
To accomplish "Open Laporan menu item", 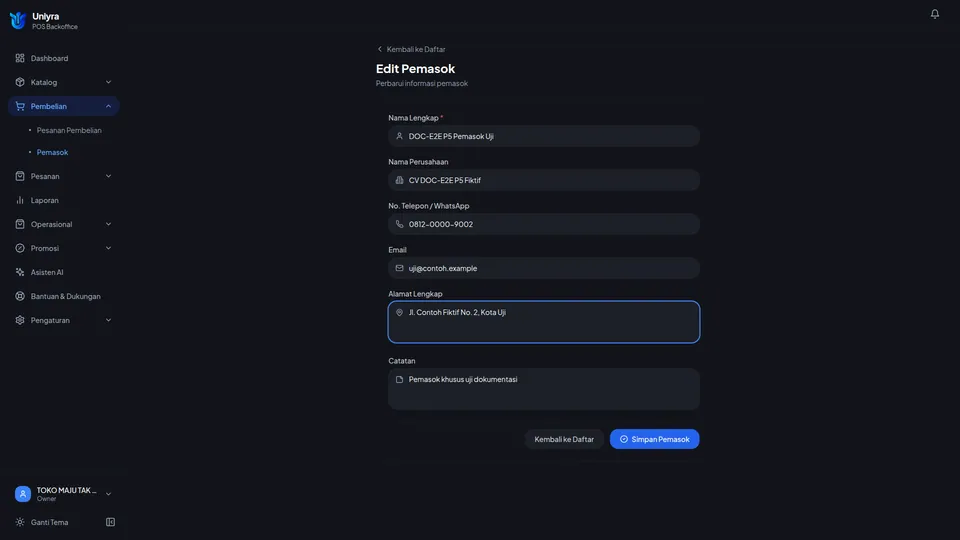I will (64, 200).
